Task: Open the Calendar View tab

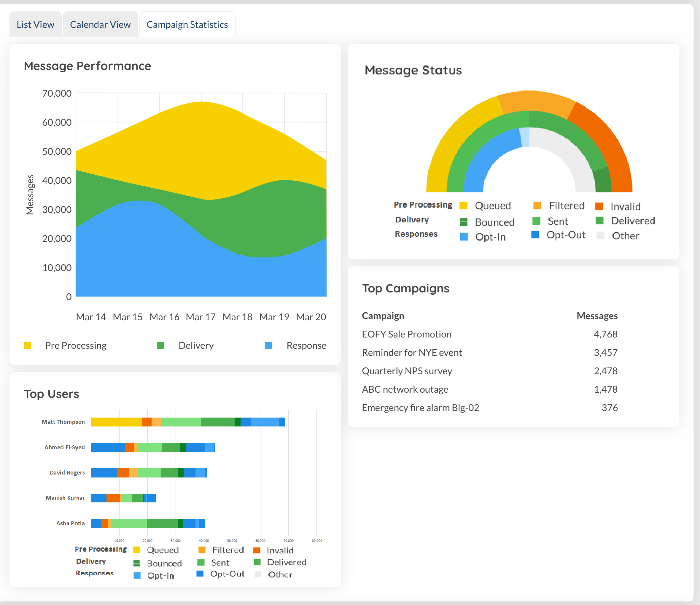Action: pyautogui.click(x=100, y=25)
